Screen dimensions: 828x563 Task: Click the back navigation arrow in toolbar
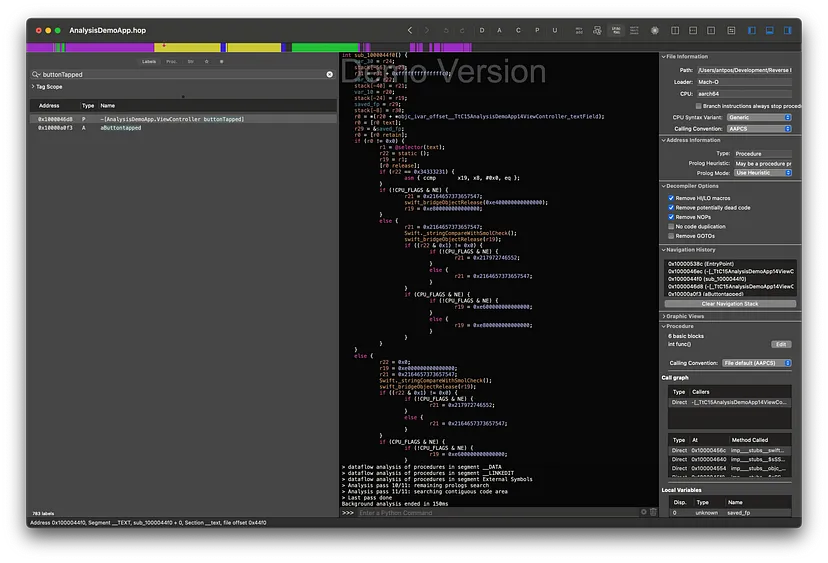point(408,31)
